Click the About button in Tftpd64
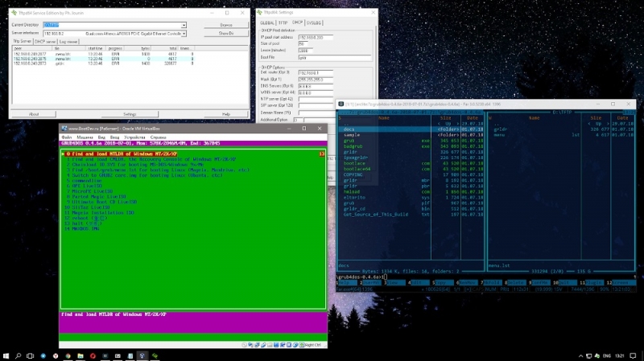This screenshot has width=644, height=361. pyautogui.click(x=34, y=114)
